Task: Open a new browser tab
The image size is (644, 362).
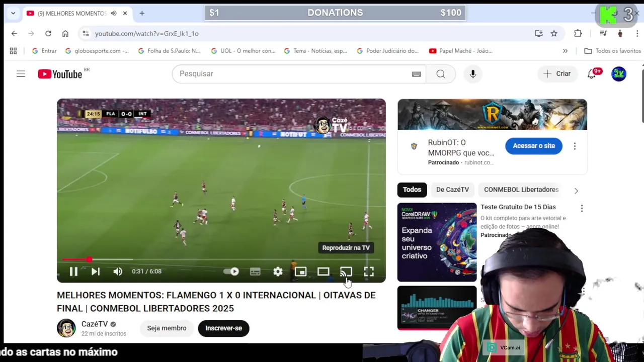Action: [x=142, y=13]
